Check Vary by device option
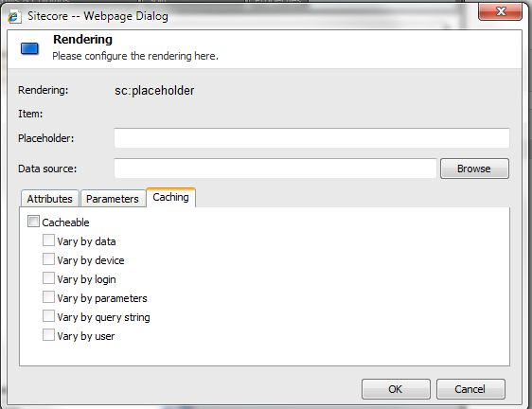 click(48, 259)
